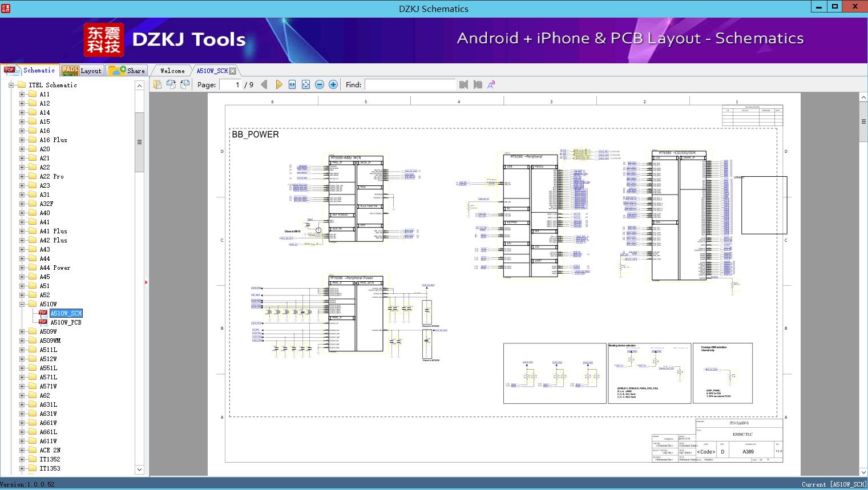Click the PDF icon of A510W_SCH
The image size is (868, 490).
click(43, 313)
